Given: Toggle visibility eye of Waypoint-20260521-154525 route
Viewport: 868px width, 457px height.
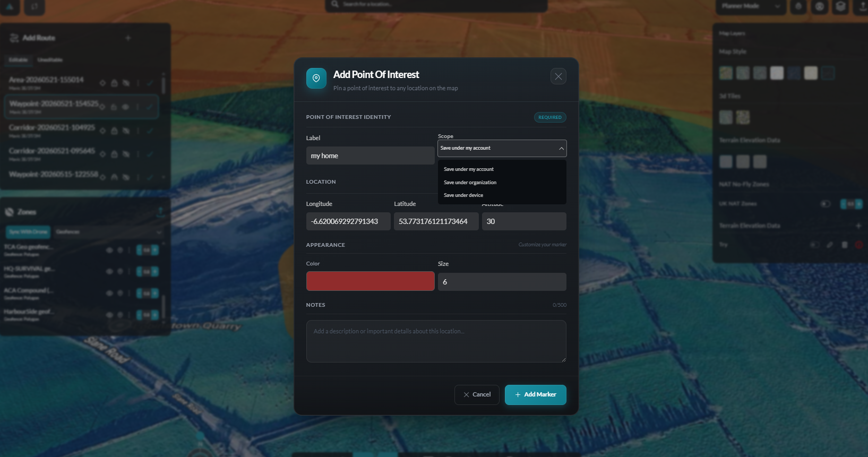Looking at the screenshot, I should [x=126, y=107].
